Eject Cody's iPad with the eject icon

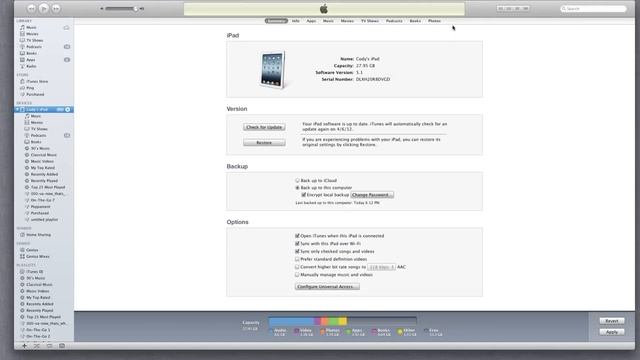68,109
